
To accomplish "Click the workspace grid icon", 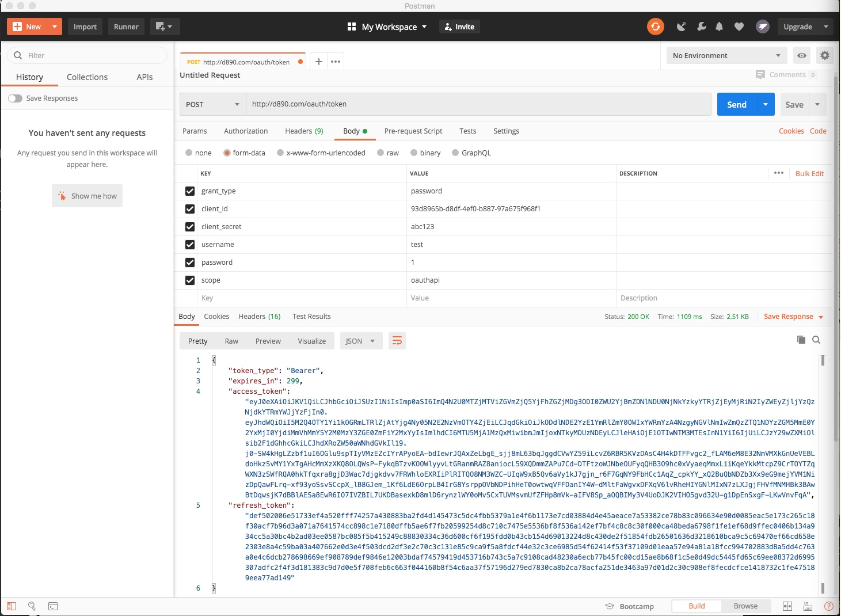I will [352, 26].
